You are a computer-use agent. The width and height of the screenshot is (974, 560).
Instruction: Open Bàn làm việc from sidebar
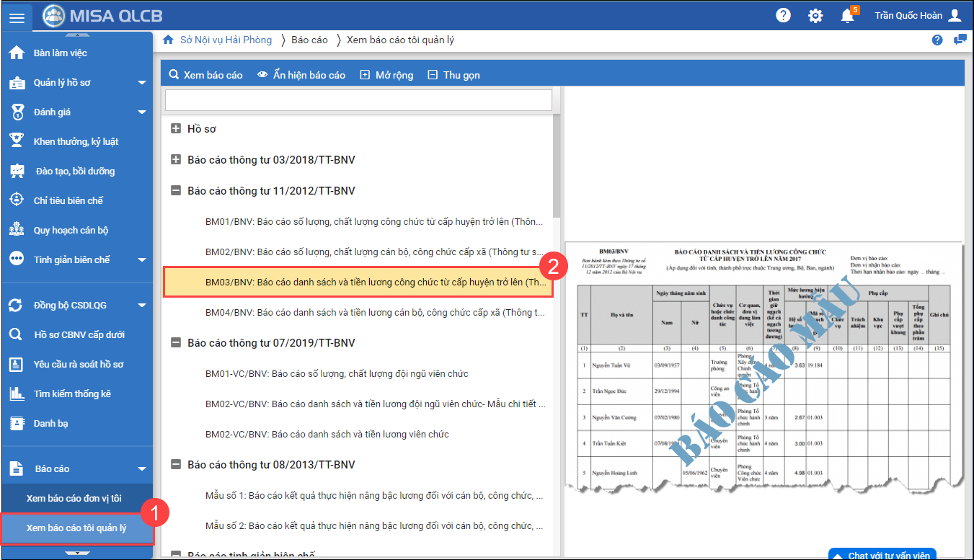point(61,53)
